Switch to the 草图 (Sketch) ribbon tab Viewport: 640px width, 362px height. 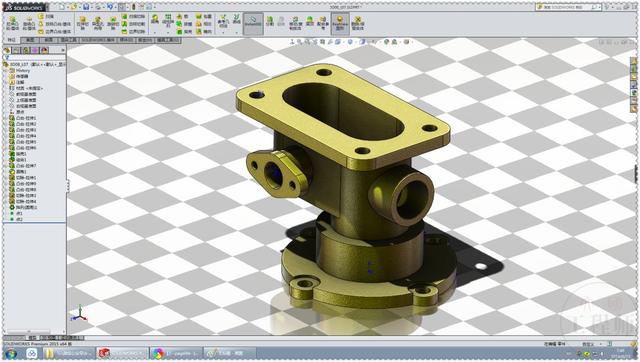(x=30, y=40)
